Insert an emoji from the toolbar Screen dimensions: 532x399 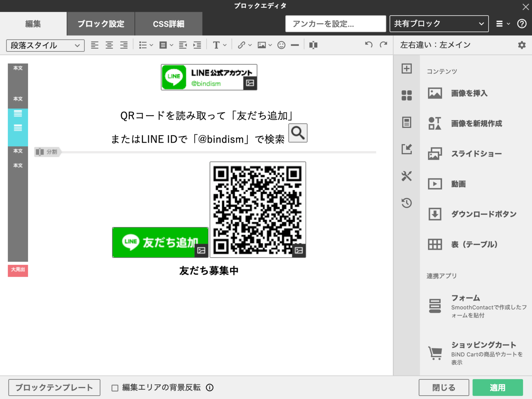(282, 45)
